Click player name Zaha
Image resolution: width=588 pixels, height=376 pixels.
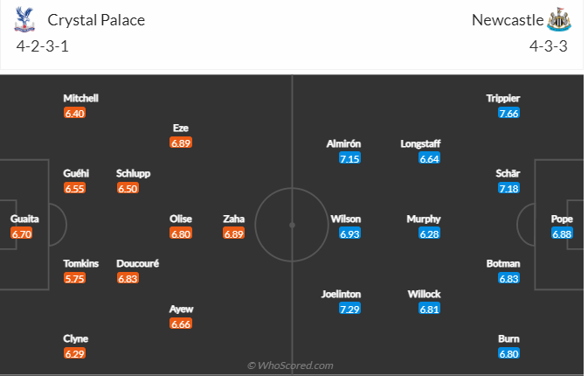[233, 219]
